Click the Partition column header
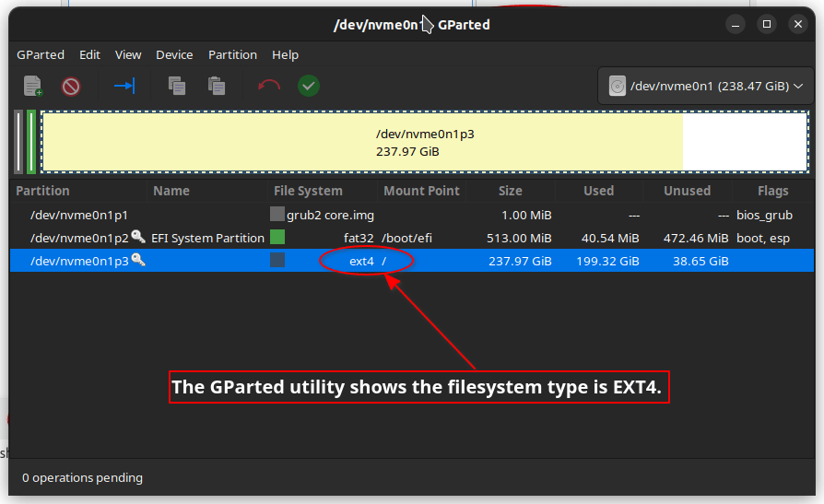824x504 pixels. 79,191
